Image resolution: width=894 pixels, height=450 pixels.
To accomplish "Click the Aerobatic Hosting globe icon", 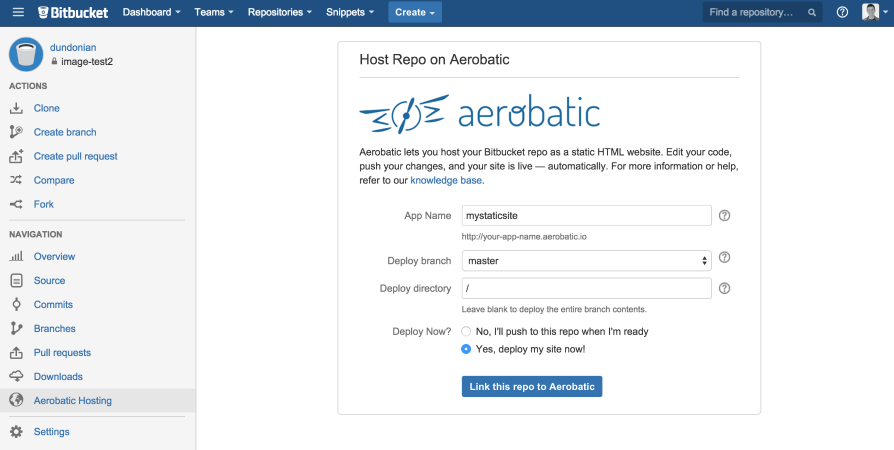I will 16,400.
